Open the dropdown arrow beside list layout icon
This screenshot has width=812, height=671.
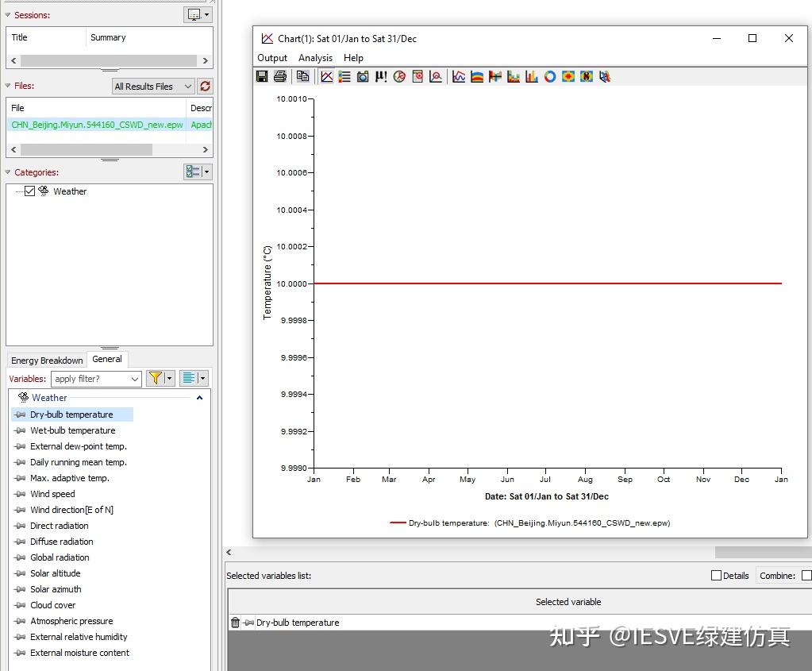click(x=203, y=378)
